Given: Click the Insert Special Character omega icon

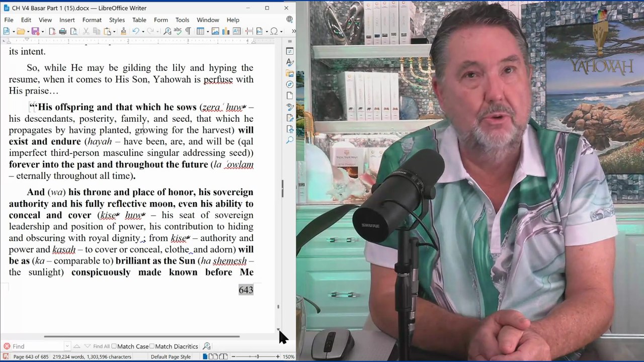Looking at the screenshot, I should [x=274, y=31].
